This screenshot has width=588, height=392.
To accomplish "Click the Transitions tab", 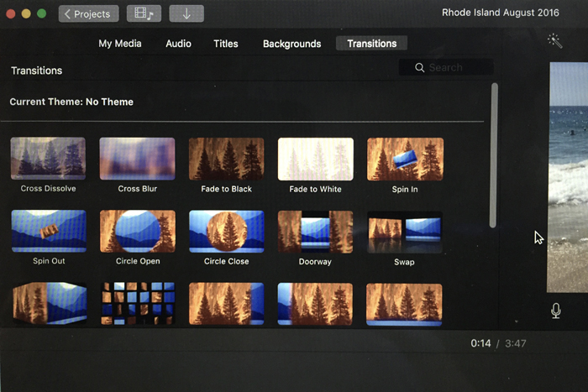I will pos(371,44).
